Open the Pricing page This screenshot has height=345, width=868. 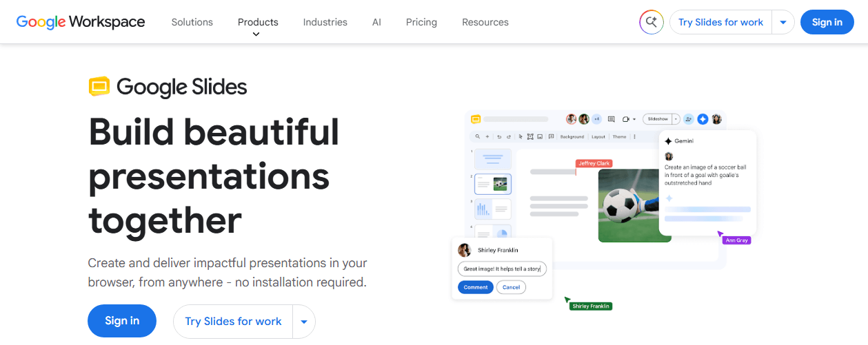pyautogui.click(x=421, y=22)
